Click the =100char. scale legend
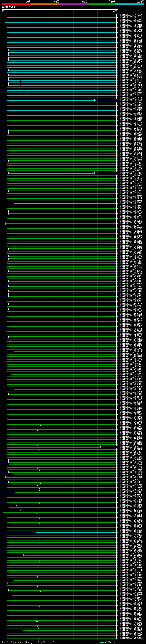Viewport: 146px width, 644px height. point(109,642)
